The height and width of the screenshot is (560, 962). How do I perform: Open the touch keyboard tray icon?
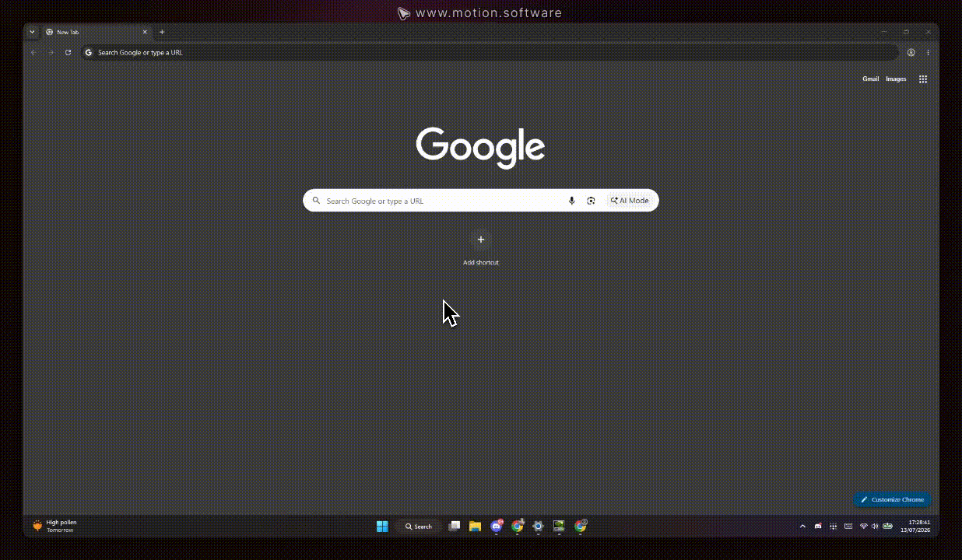pos(848,527)
